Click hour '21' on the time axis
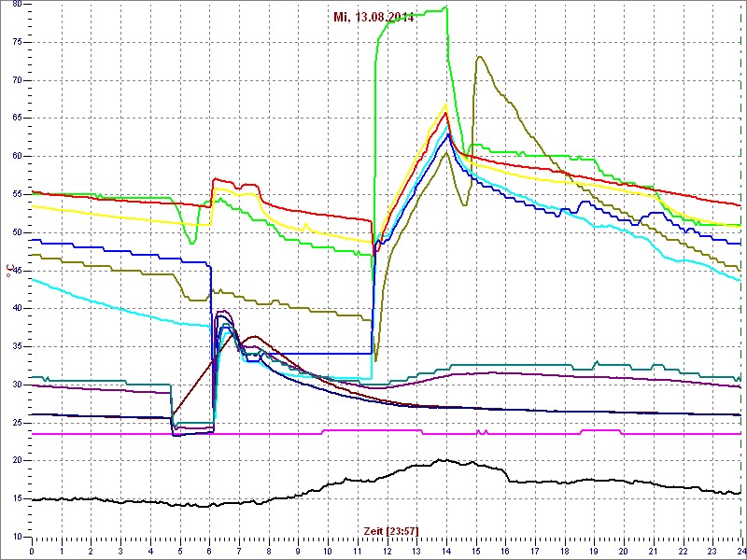Viewport: 747px width, 560px height. [653, 552]
